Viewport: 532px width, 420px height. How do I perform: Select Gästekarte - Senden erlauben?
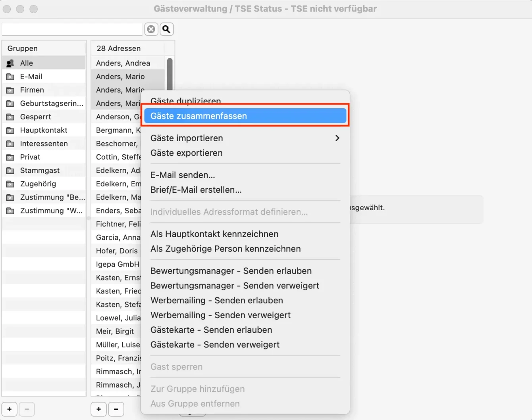245,330
